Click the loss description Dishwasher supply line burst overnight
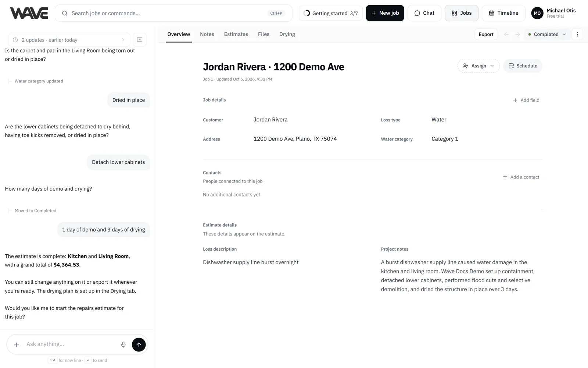The width and height of the screenshot is (588, 368). (x=251, y=262)
